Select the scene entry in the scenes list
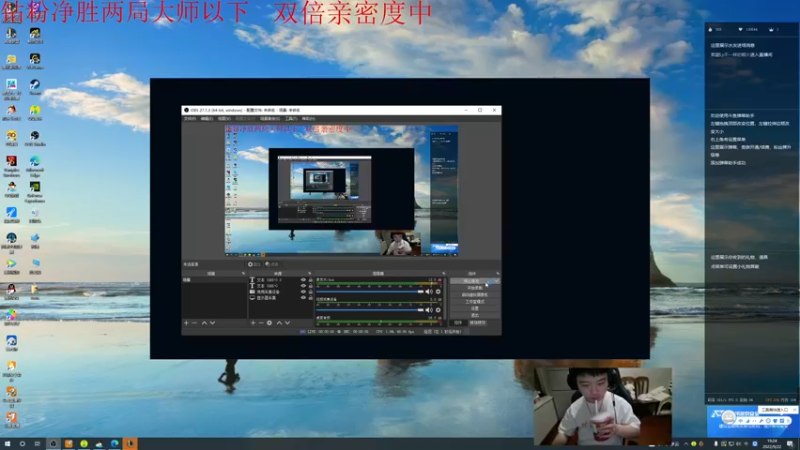Viewport: 800px width, 450px height. [214, 280]
